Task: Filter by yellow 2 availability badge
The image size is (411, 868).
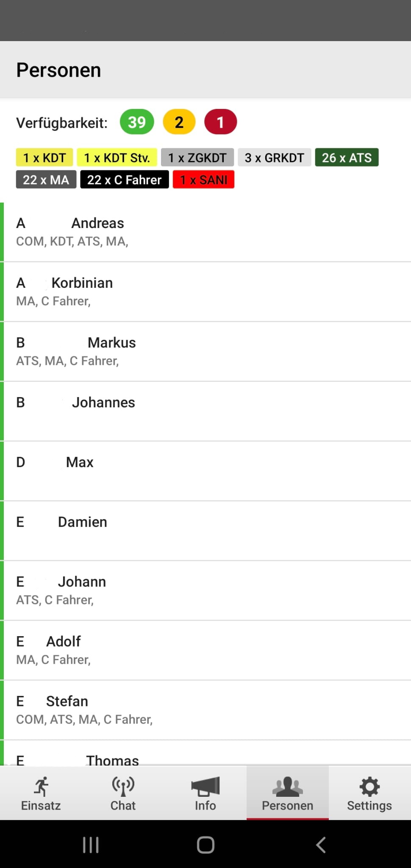Action: point(179,122)
